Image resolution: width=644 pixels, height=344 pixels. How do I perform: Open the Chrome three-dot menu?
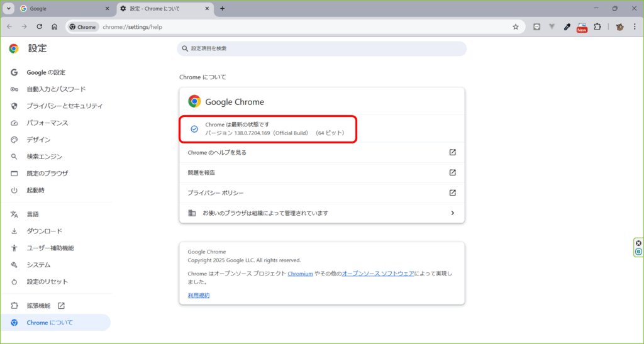pos(635,26)
